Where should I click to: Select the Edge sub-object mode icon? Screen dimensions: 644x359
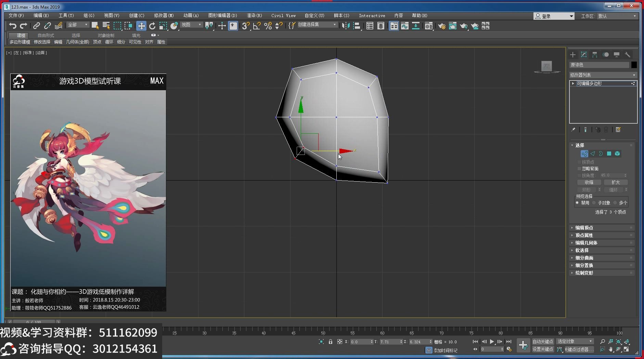592,154
